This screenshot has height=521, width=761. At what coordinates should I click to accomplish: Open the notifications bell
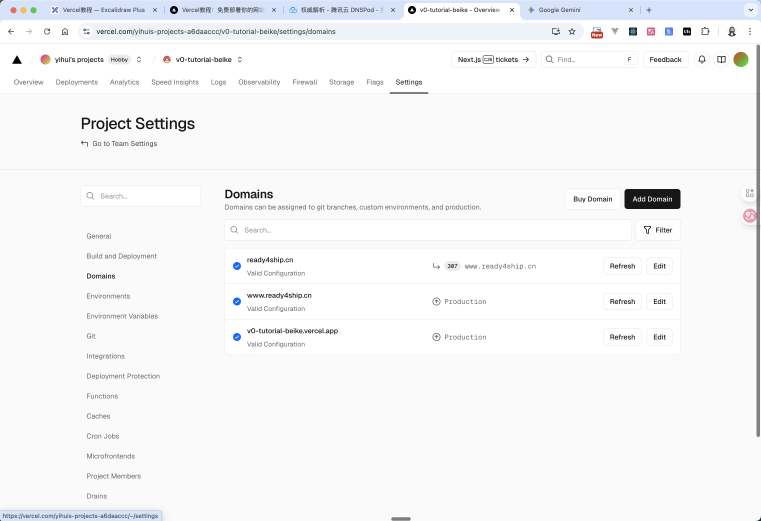click(702, 60)
